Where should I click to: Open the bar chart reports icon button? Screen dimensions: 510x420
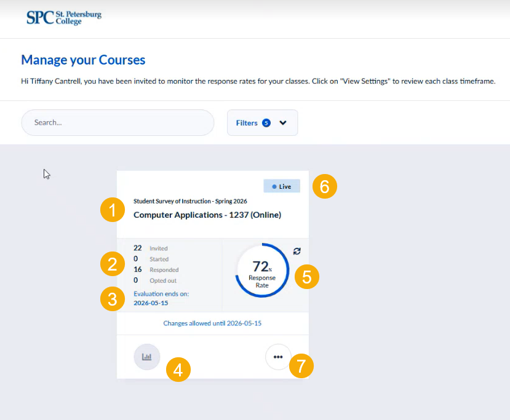(x=146, y=357)
